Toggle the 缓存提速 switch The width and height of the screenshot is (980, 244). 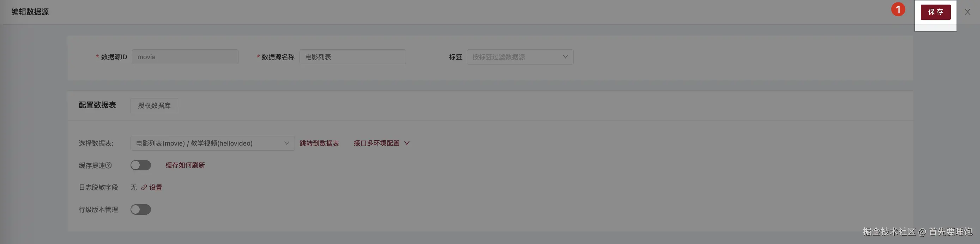141,165
